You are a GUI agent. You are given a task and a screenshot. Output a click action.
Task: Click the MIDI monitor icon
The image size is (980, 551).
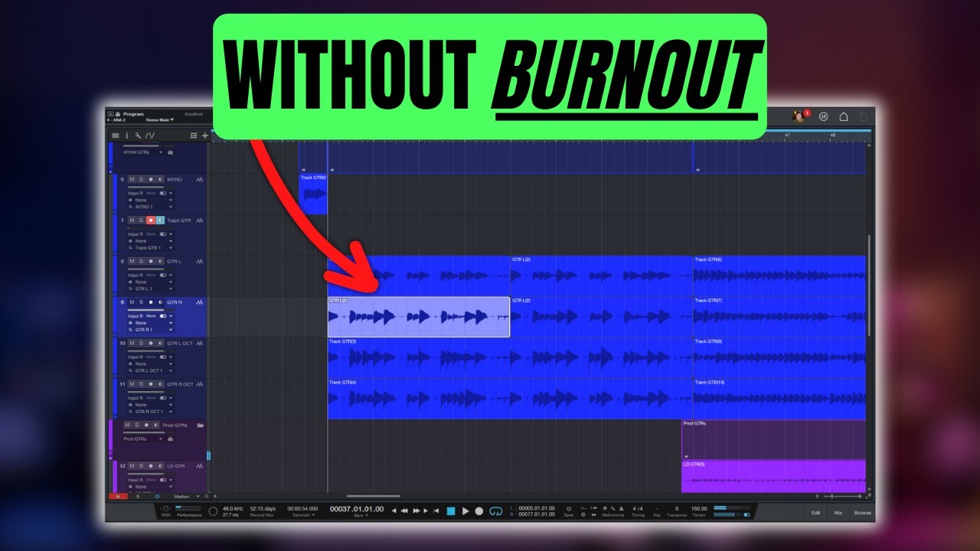point(166,508)
